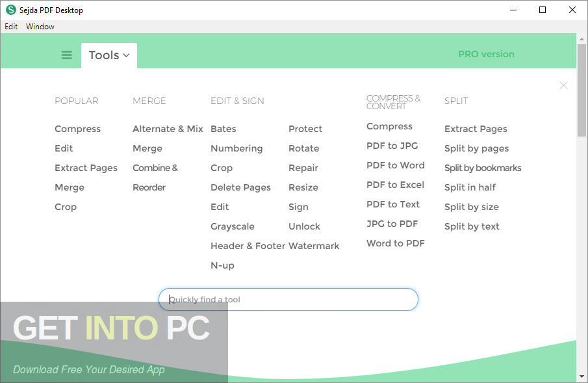Select Split by size
Screen dimensions: 588x383
click(472, 207)
